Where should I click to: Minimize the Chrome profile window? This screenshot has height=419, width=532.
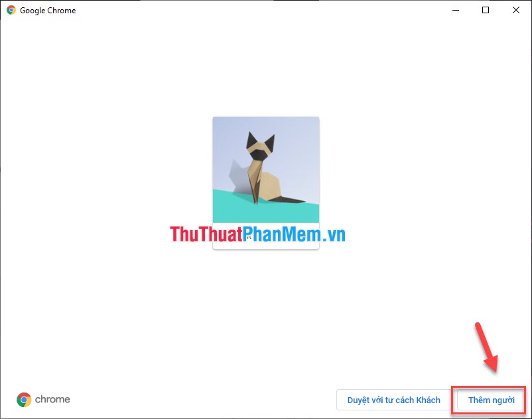coord(455,10)
